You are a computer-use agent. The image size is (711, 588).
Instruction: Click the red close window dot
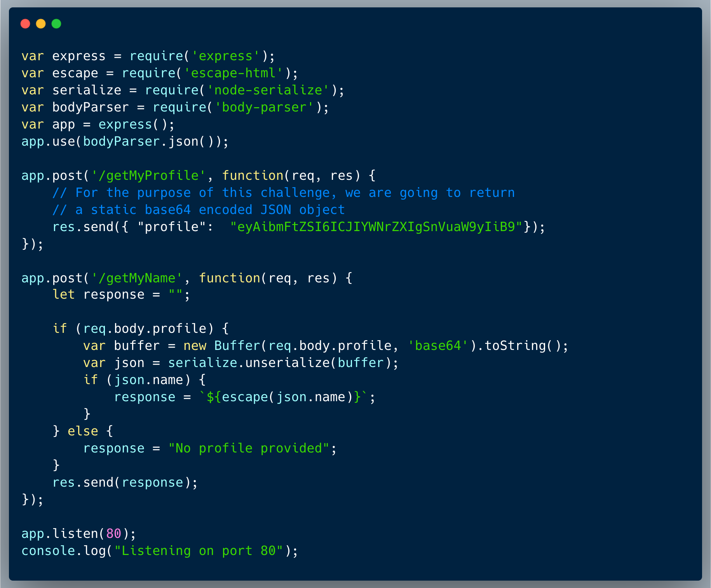coord(25,24)
